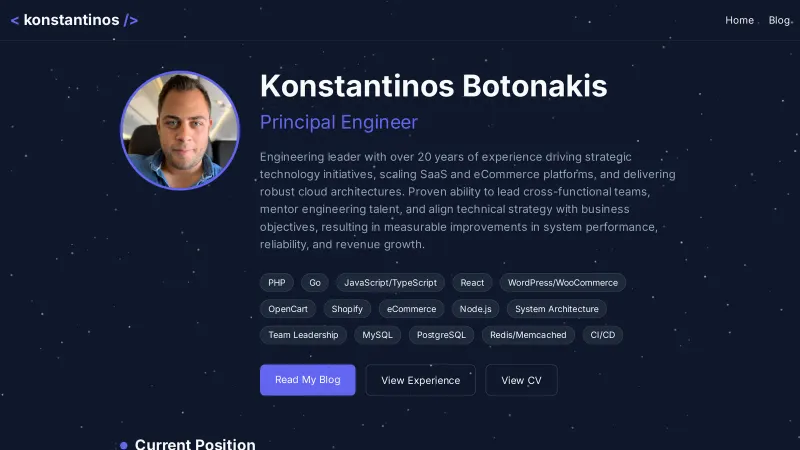Click the Read My Blog button
Image resolution: width=800 pixels, height=450 pixels.
coord(307,380)
